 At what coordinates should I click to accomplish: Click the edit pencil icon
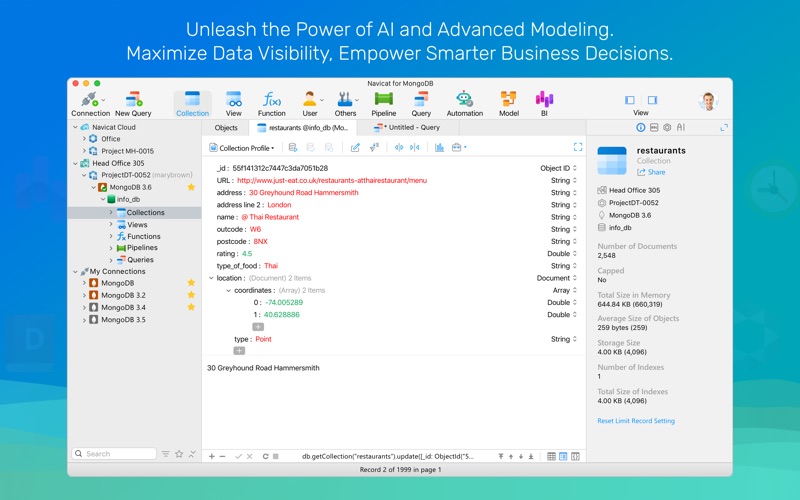pos(355,147)
